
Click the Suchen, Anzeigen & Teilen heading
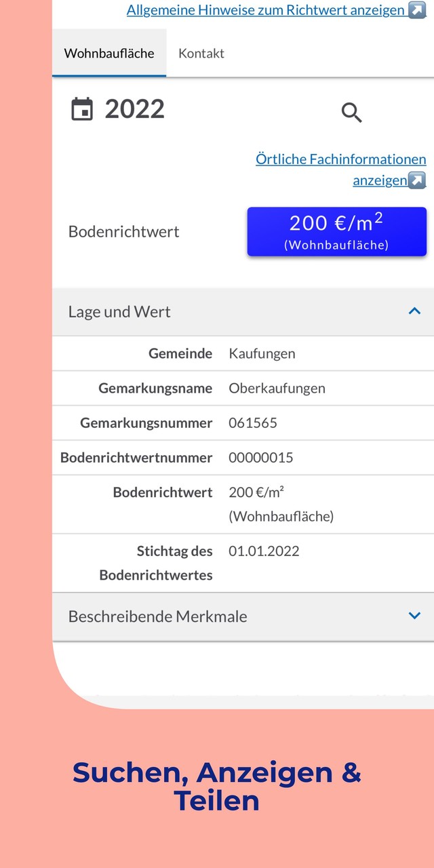(x=217, y=787)
